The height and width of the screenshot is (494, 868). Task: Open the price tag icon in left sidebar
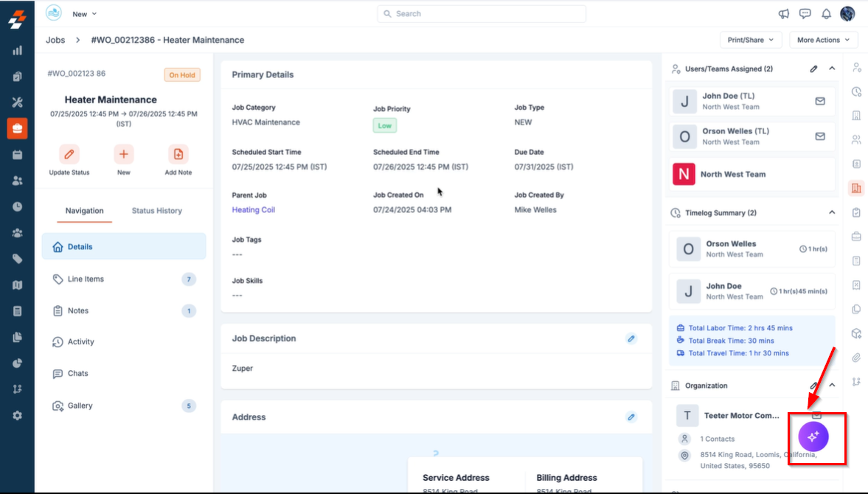17,259
